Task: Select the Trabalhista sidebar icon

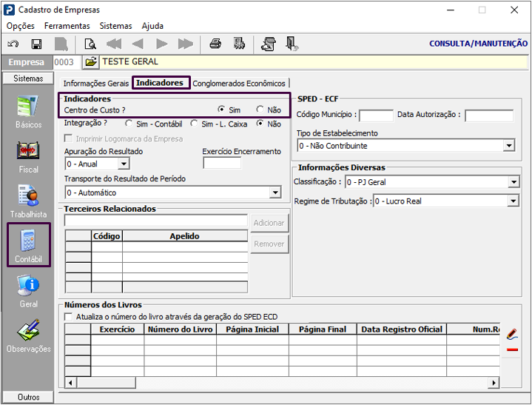Action: tap(29, 201)
